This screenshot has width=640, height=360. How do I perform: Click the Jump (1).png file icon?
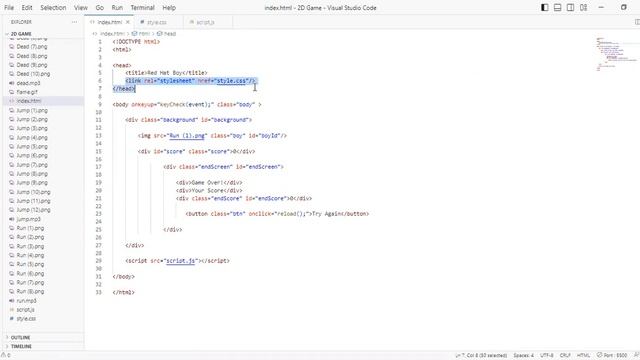coord(11,111)
